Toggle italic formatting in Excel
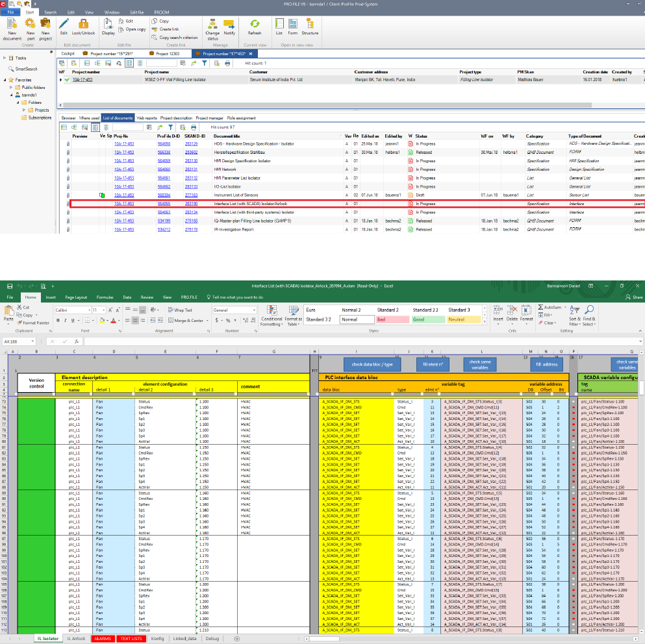The image size is (645, 644). (66, 320)
